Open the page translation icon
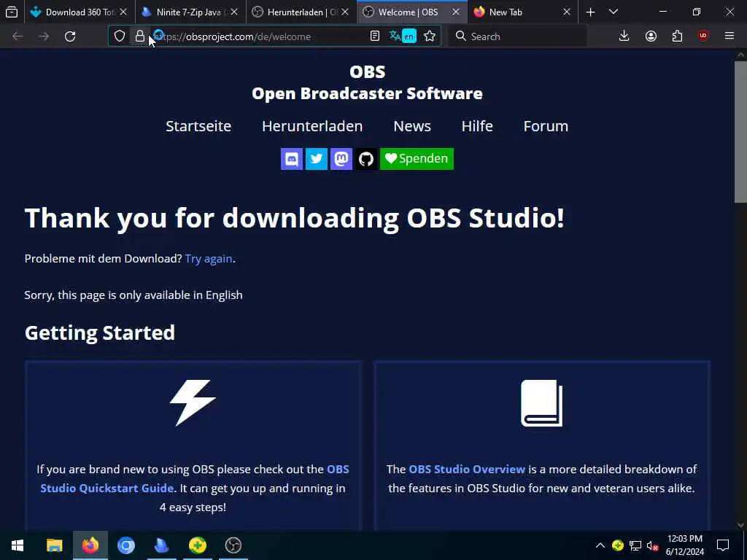 (403, 36)
